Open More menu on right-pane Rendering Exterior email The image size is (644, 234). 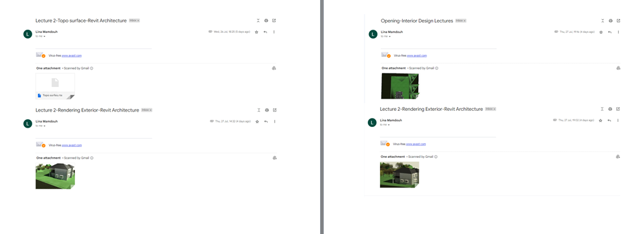pos(618,121)
